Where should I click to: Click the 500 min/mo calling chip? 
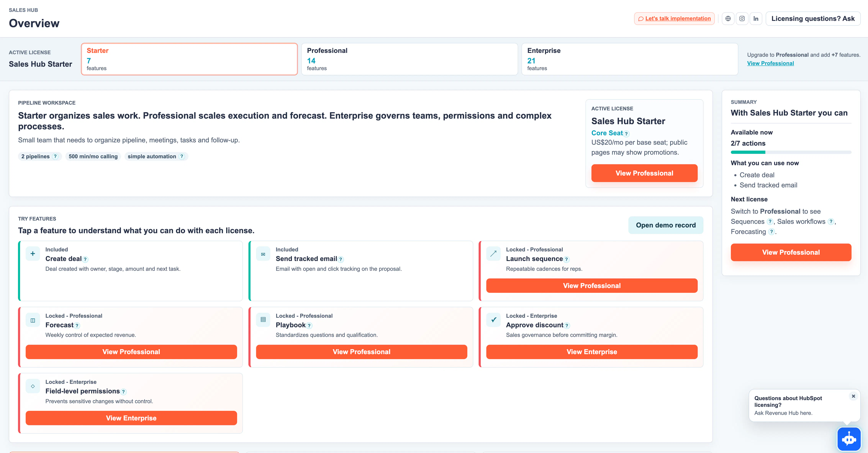coord(93,156)
